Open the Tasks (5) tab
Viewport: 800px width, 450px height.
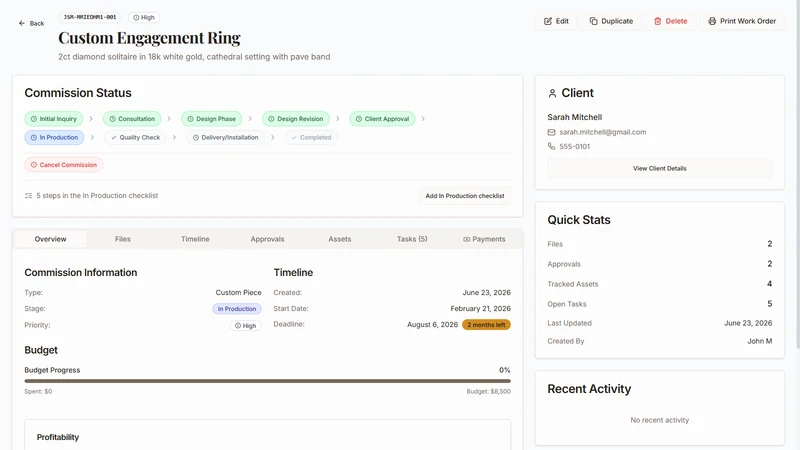[412, 239]
